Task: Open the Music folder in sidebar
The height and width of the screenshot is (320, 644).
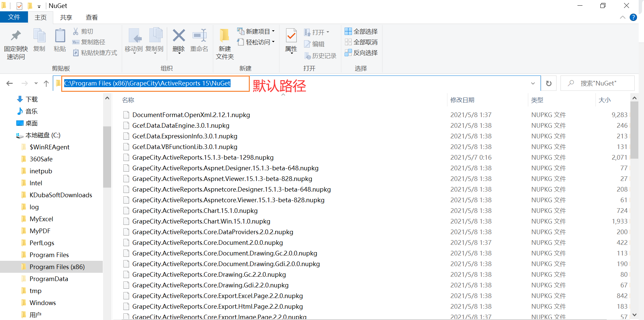Action: (x=28, y=111)
